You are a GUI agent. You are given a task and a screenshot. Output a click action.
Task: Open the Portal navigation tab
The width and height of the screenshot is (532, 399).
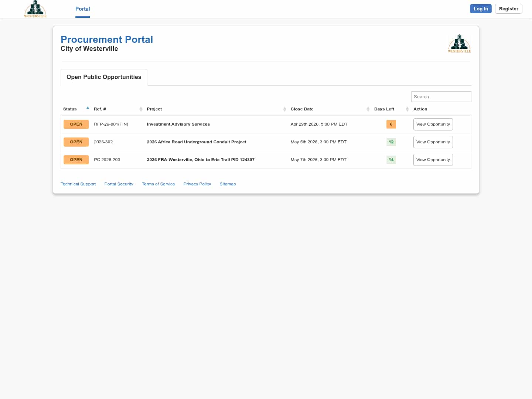click(82, 9)
